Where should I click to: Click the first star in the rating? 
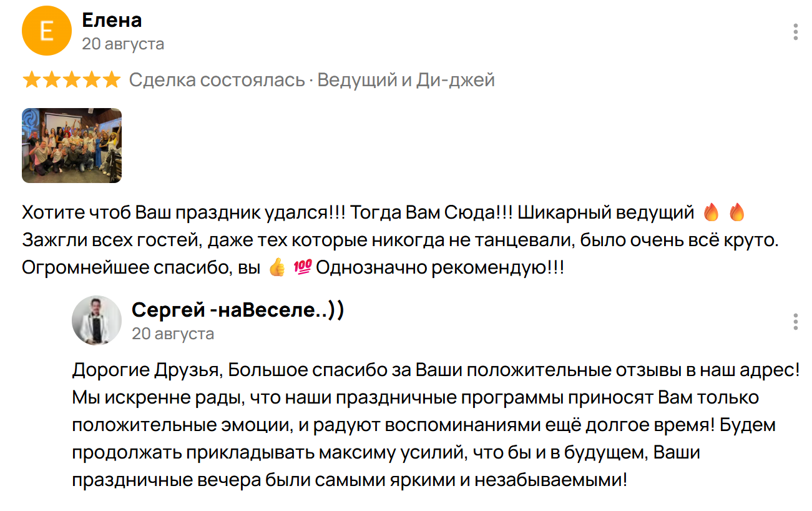(31, 80)
